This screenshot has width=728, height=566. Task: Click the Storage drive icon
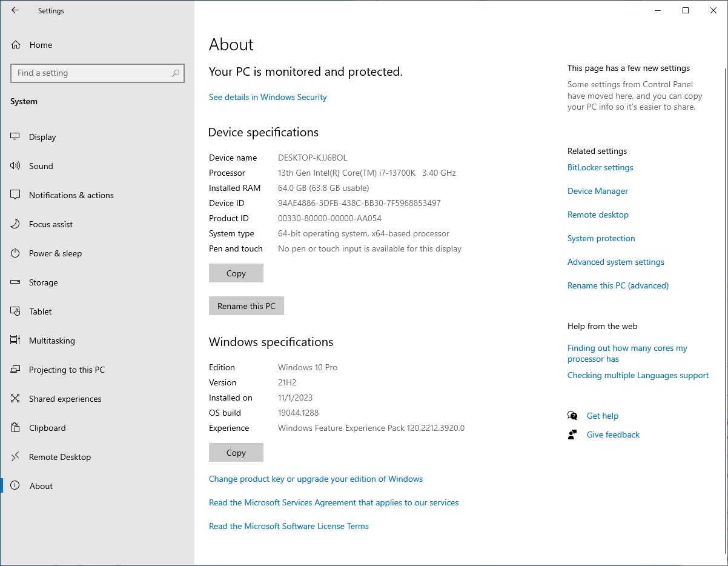tap(16, 282)
